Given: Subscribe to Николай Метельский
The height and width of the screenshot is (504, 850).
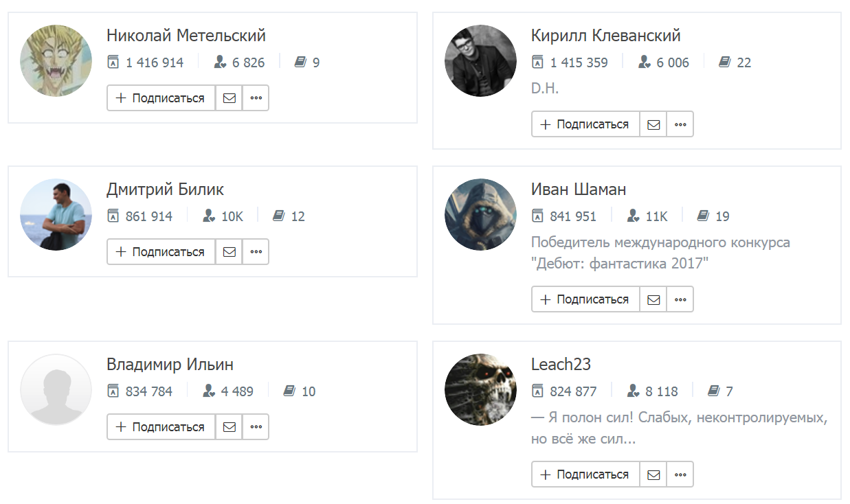Looking at the screenshot, I should 161,98.
